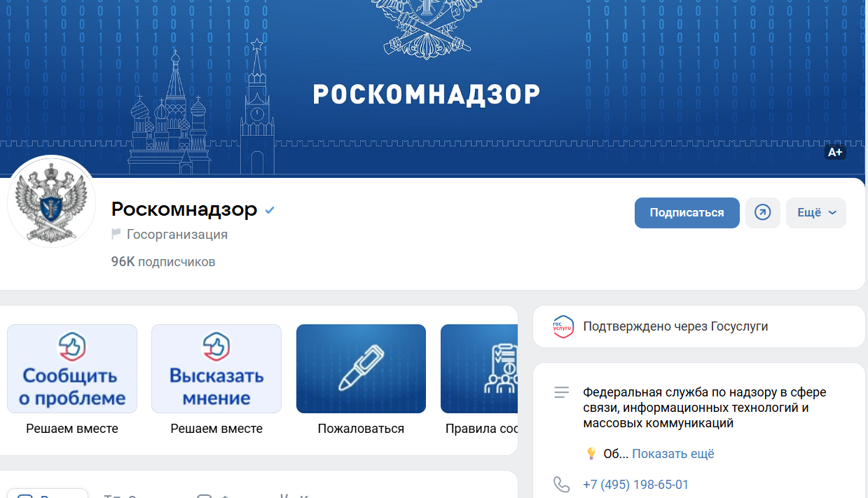Click the Подписаться subscribe button
This screenshot has height=498, width=868.
(x=687, y=213)
